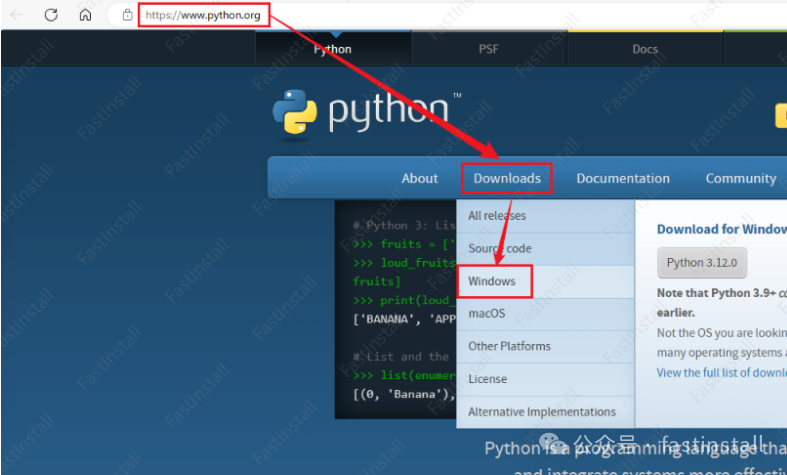Click the Python 3.12.0 download button
787x475 pixels.
(702, 263)
